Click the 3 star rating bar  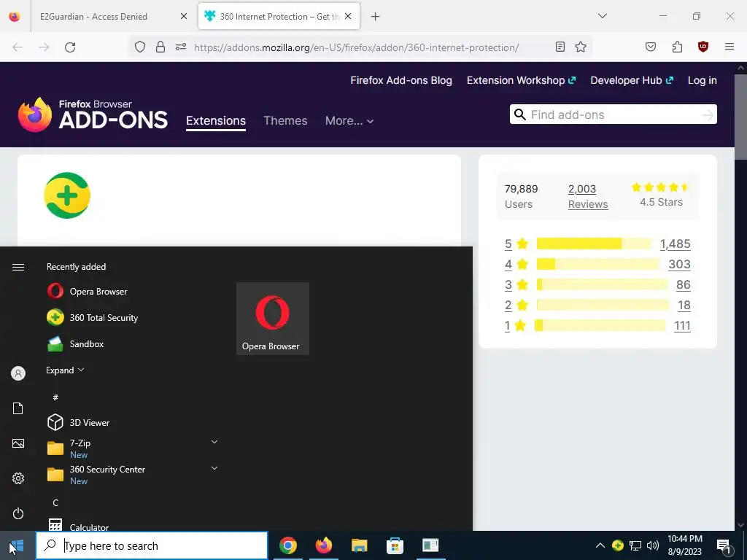click(603, 284)
